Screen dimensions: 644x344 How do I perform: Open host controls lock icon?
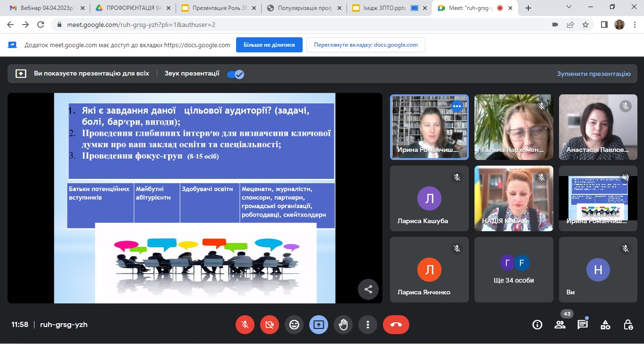click(628, 325)
